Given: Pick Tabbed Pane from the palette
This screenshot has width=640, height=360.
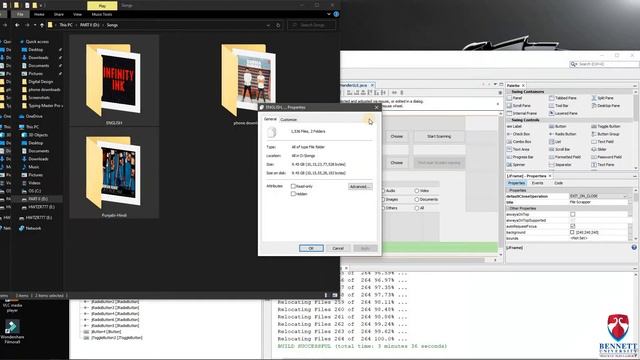Looking at the screenshot, I should [x=563, y=98].
